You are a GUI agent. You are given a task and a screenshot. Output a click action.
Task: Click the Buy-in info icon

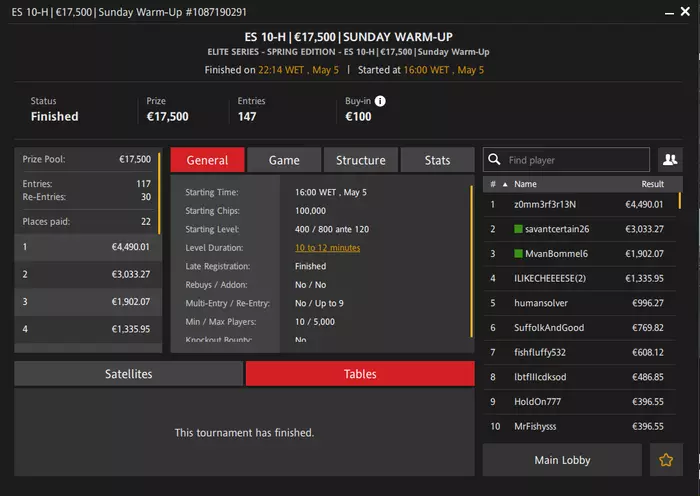pos(380,101)
